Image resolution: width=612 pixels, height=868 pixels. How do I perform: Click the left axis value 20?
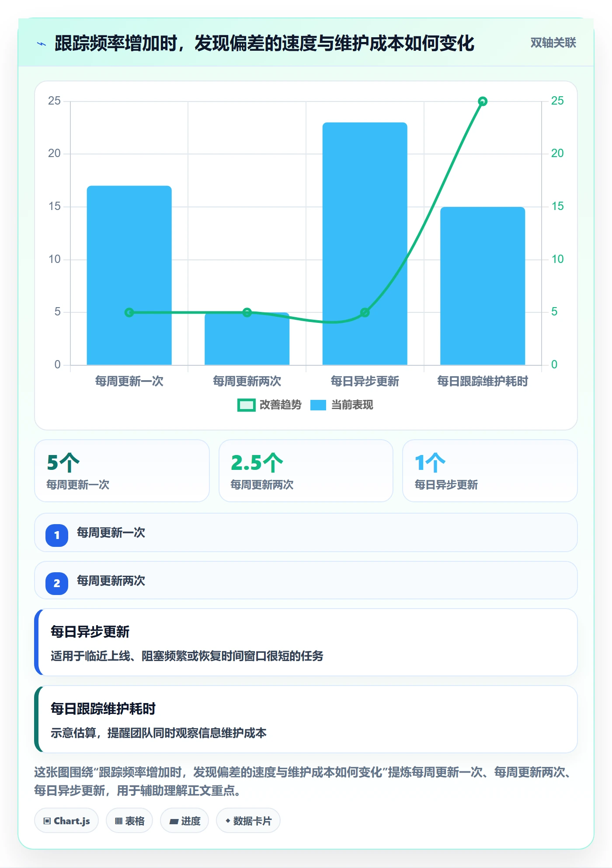point(55,154)
